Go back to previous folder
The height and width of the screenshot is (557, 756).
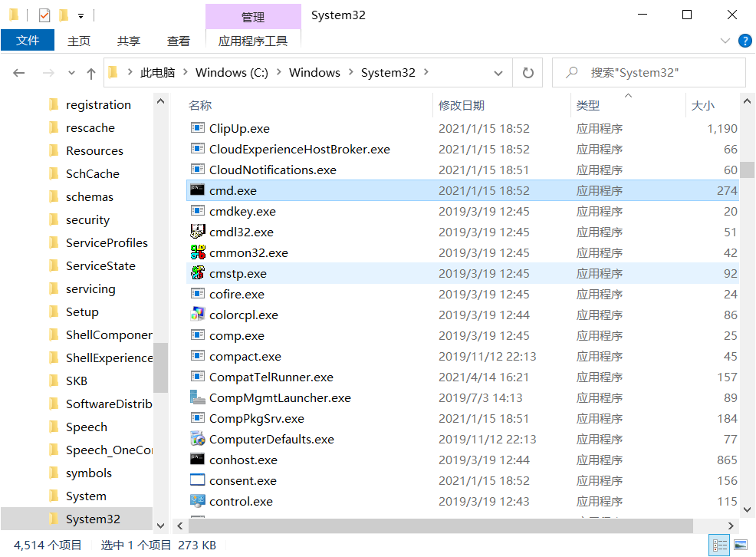[19, 73]
